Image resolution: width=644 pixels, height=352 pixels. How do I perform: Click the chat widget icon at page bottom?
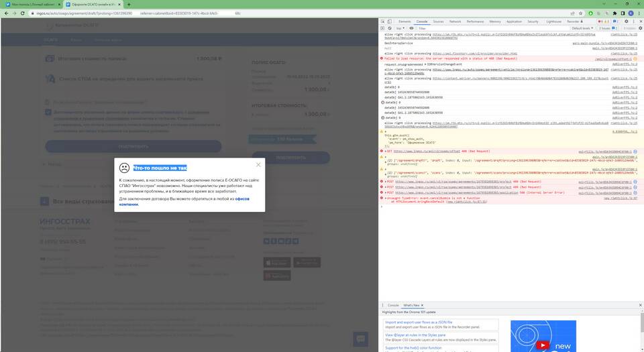click(x=360, y=339)
